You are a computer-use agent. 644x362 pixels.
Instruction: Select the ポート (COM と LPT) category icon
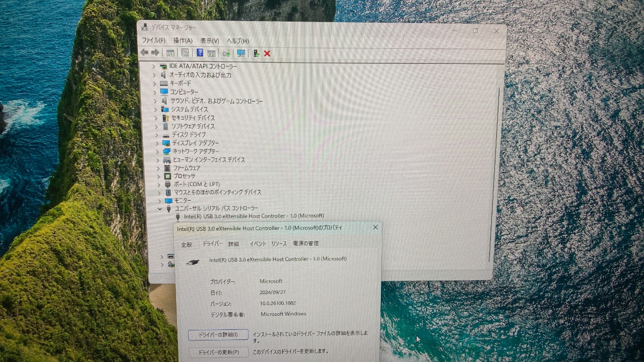(168, 184)
